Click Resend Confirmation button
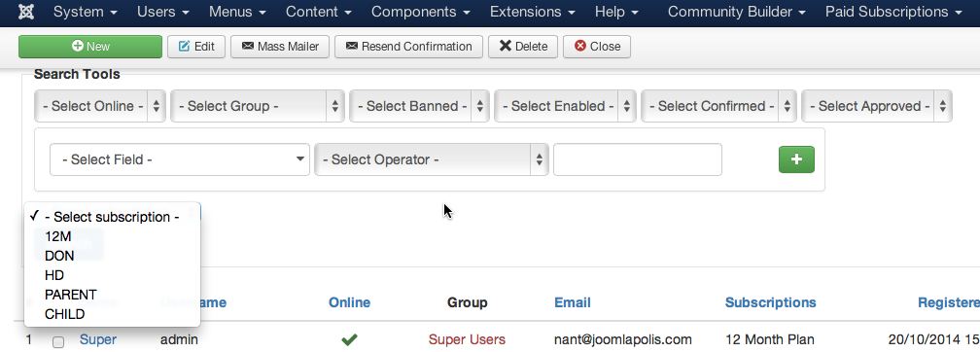980x352 pixels. coord(408,47)
